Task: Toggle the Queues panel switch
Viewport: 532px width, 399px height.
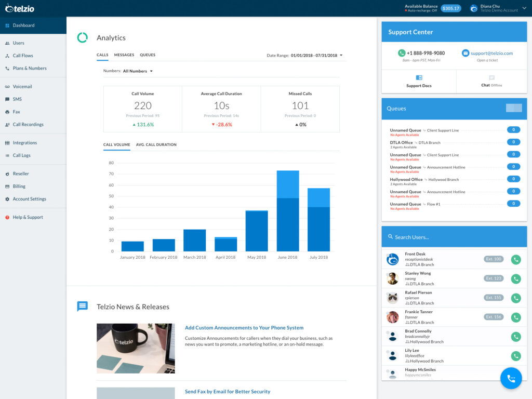Action: tap(514, 108)
